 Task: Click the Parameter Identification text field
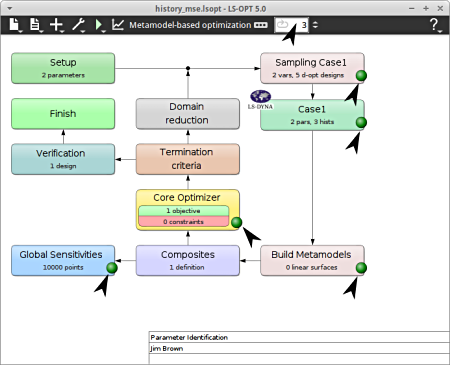click(299, 337)
